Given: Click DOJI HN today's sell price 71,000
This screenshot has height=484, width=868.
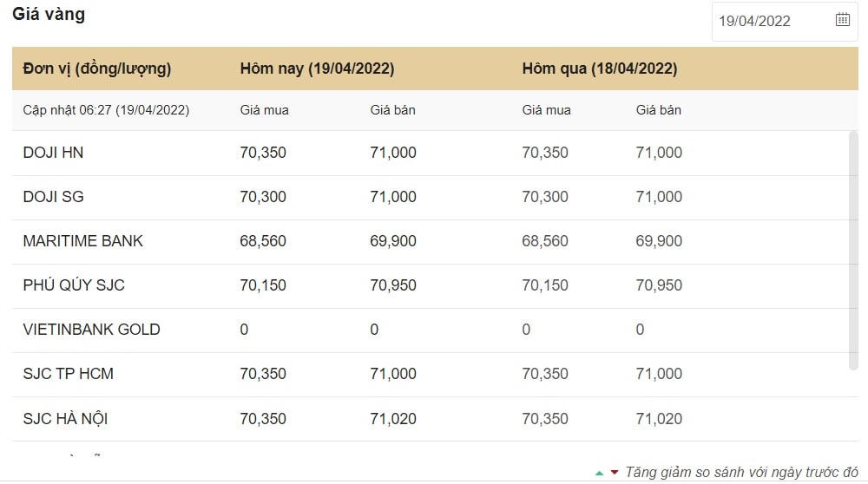Looking at the screenshot, I should pos(393,153).
